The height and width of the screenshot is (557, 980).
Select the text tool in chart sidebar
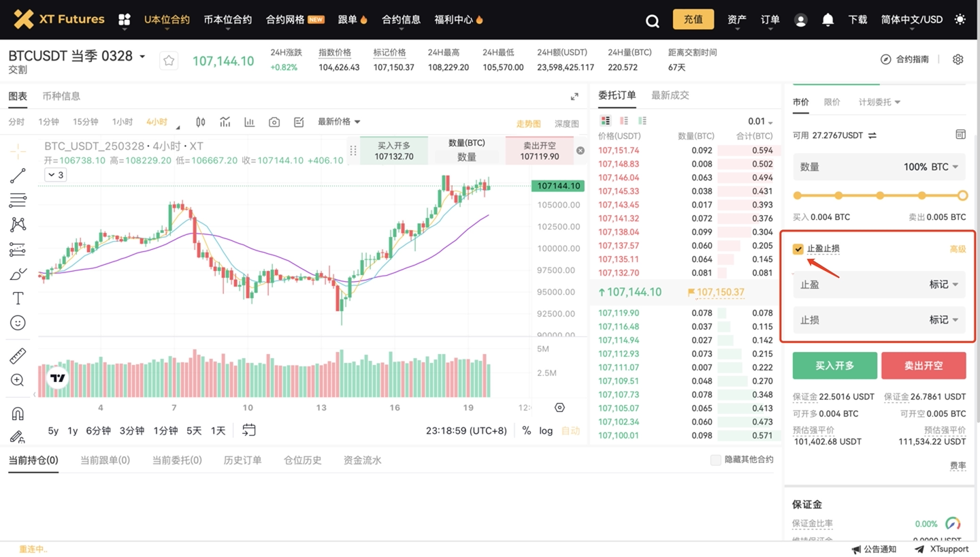pos(18,298)
